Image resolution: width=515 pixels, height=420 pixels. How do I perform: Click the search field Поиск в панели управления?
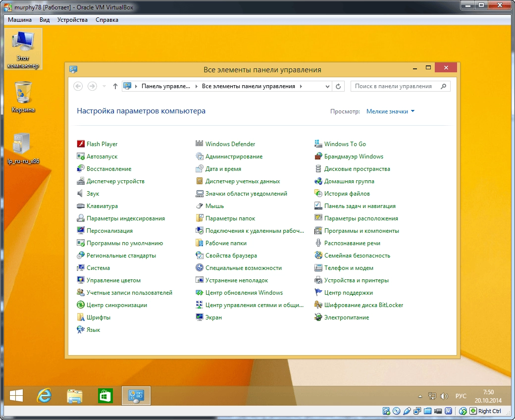tap(401, 86)
